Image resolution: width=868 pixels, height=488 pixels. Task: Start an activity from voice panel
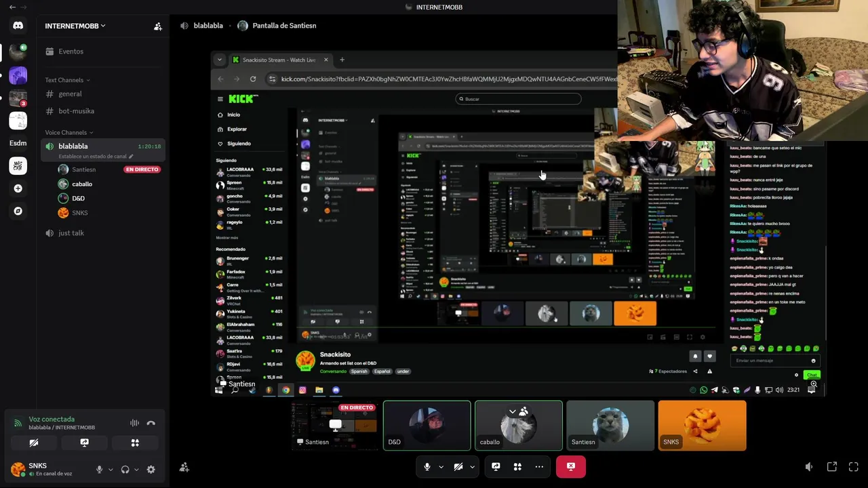(135, 443)
